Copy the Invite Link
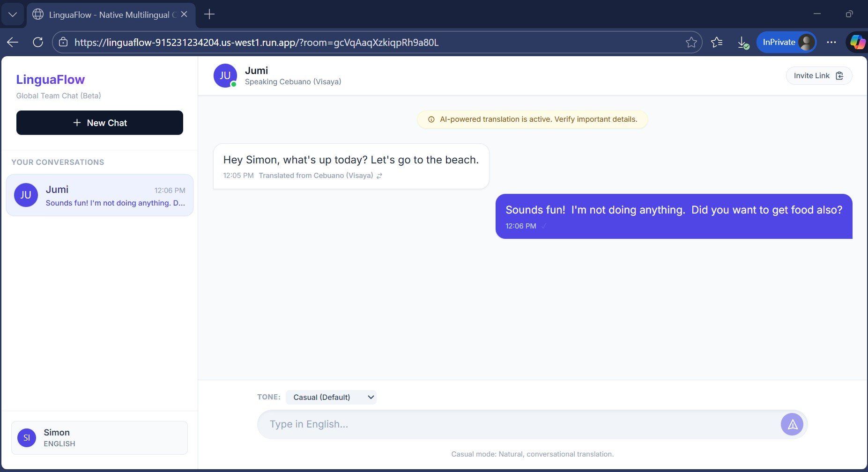 click(819, 76)
